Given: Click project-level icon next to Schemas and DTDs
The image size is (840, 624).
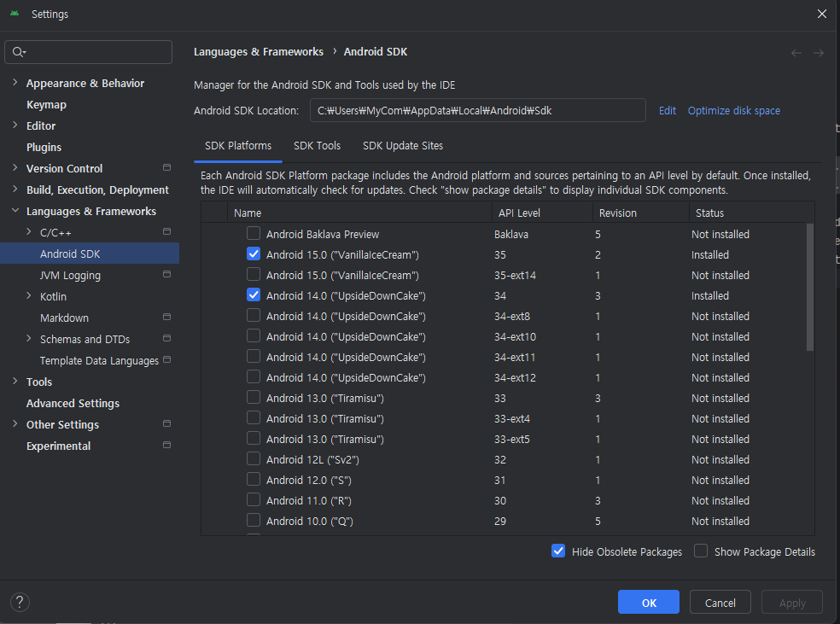Looking at the screenshot, I should click(166, 339).
